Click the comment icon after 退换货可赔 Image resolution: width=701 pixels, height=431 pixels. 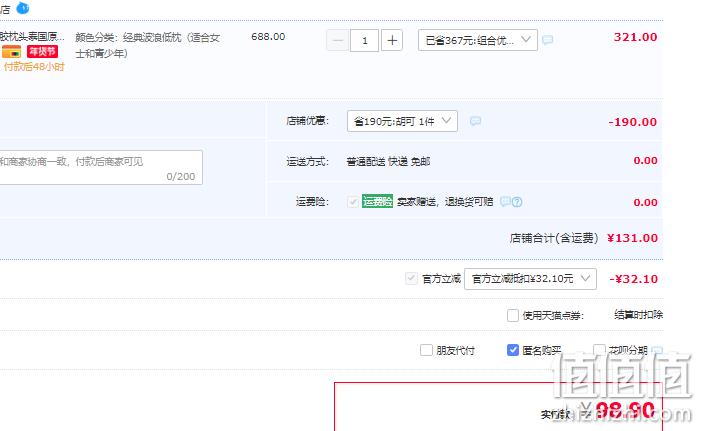pos(505,202)
